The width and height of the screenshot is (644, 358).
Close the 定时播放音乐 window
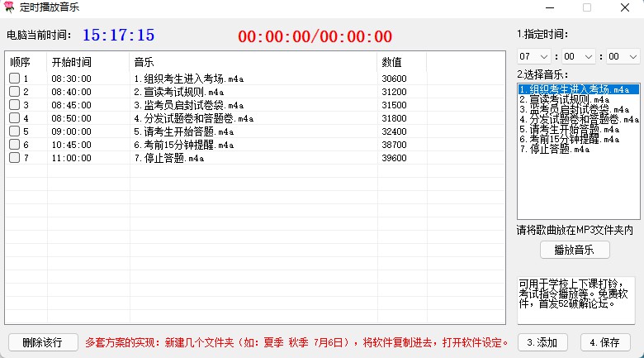point(625,7)
